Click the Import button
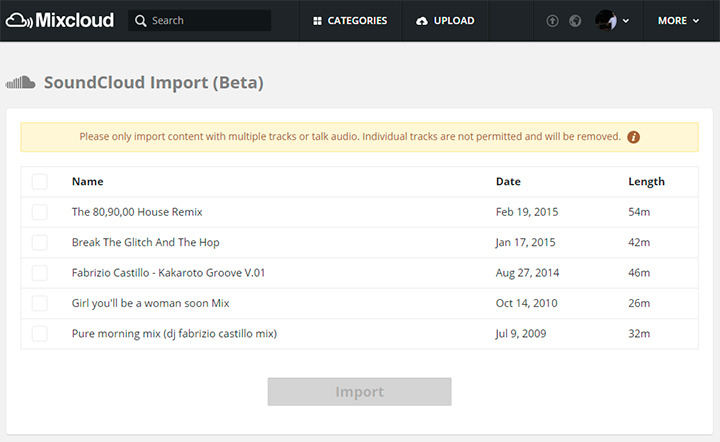720x442 pixels. click(360, 392)
